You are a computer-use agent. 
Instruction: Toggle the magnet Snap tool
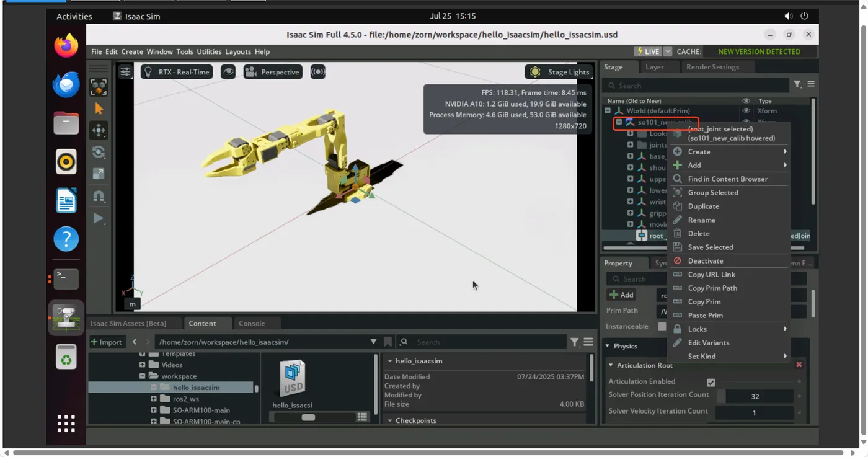click(x=99, y=196)
